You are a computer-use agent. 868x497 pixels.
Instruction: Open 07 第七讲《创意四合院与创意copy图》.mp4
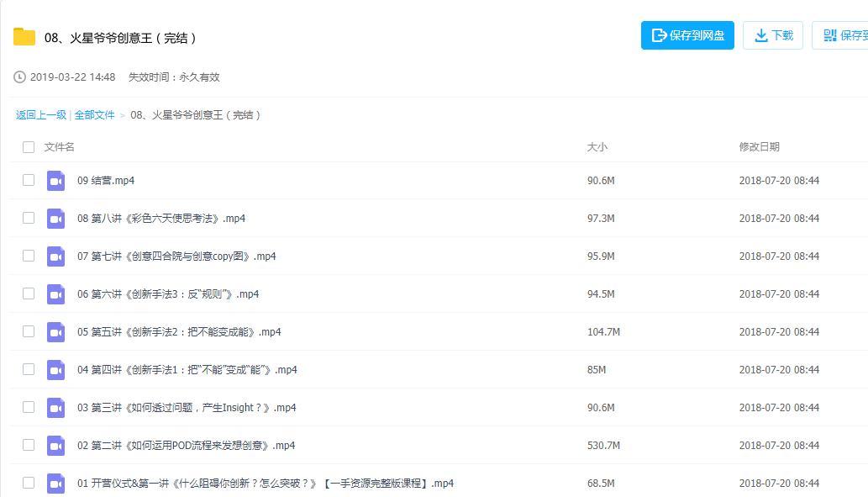pyautogui.click(x=176, y=256)
